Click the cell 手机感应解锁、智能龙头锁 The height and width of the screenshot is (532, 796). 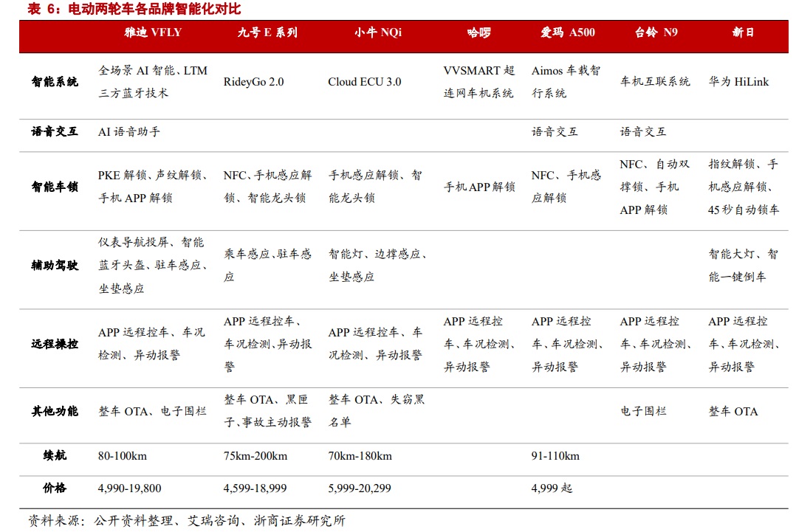pyautogui.click(x=375, y=187)
